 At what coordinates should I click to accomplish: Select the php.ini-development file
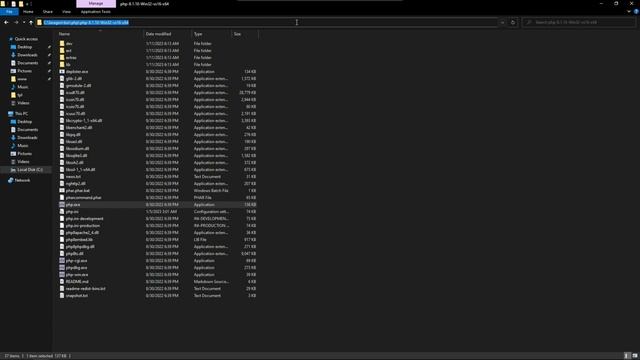(x=84, y=219)
